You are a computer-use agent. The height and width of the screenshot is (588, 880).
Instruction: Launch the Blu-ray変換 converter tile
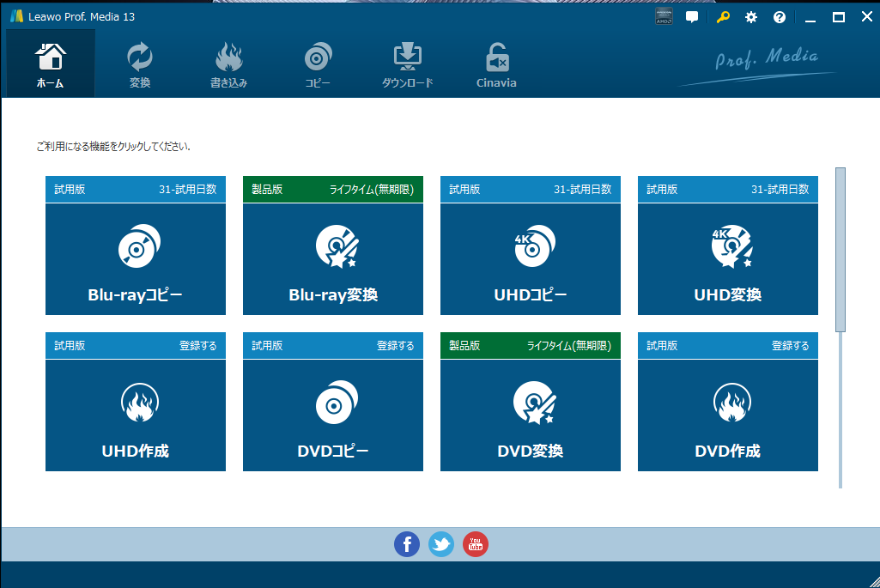[333, 259]
